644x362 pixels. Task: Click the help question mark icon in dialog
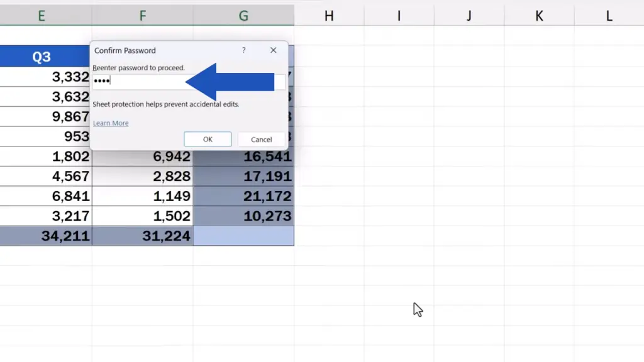pos(244,50)
